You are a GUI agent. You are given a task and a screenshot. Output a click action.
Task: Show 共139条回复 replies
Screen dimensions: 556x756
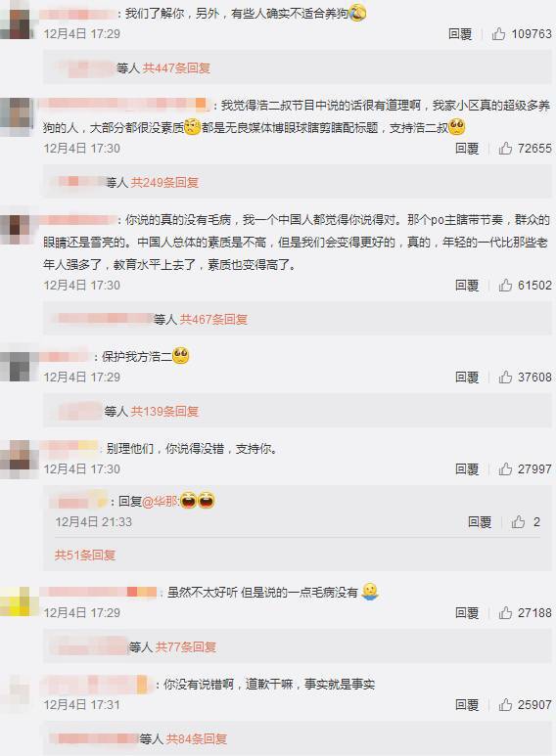pyautogui.click(x=164, y=412)
